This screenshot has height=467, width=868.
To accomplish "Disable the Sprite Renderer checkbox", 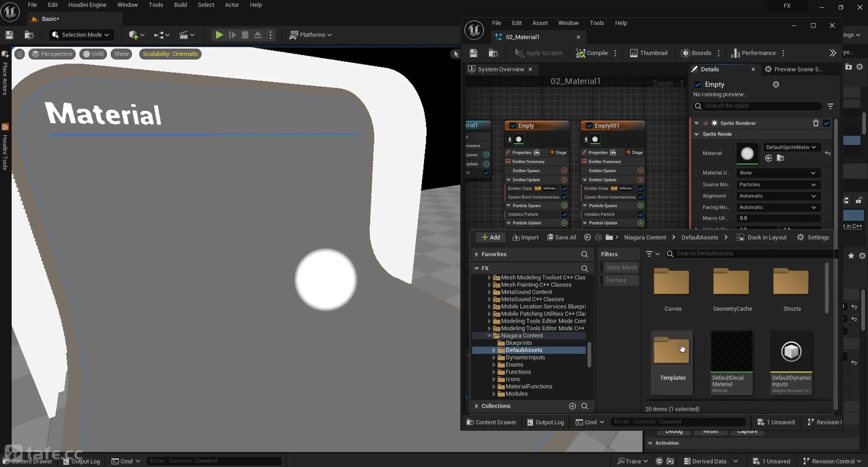I will (826, 123).
